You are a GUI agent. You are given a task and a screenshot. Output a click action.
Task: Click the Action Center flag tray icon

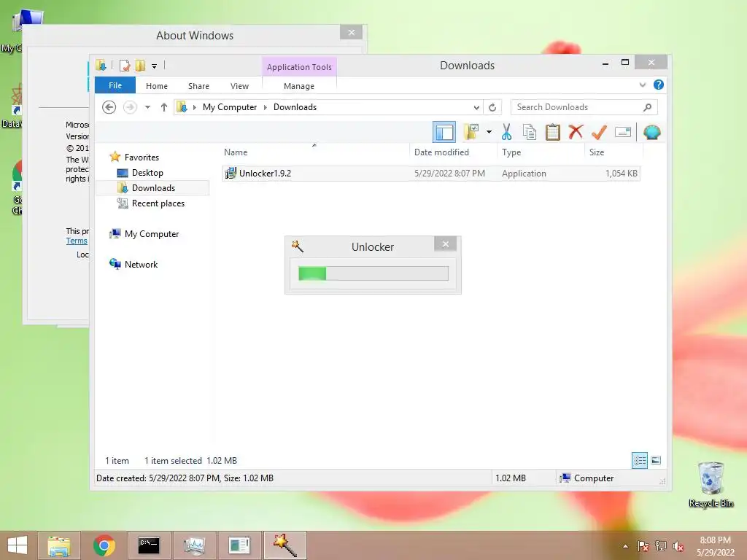(x=643, y=546)
